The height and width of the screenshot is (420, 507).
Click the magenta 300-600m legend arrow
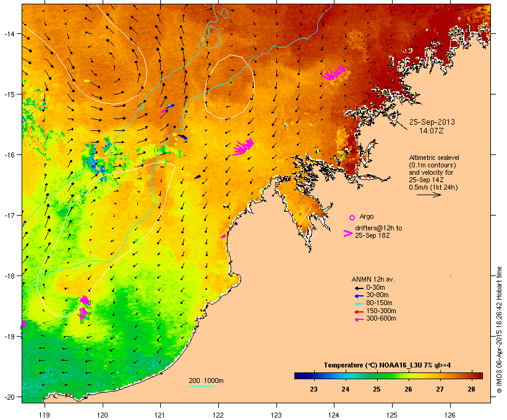click(x=359, y=319)
